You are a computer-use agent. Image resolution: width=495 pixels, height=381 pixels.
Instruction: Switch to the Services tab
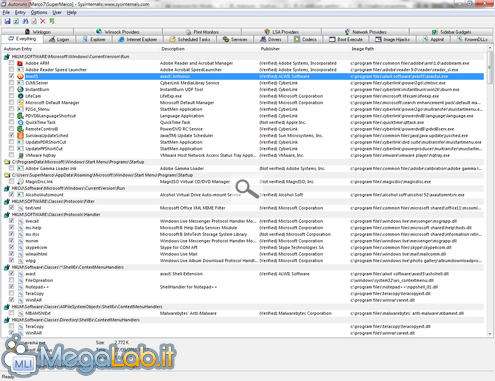(235, 39)
